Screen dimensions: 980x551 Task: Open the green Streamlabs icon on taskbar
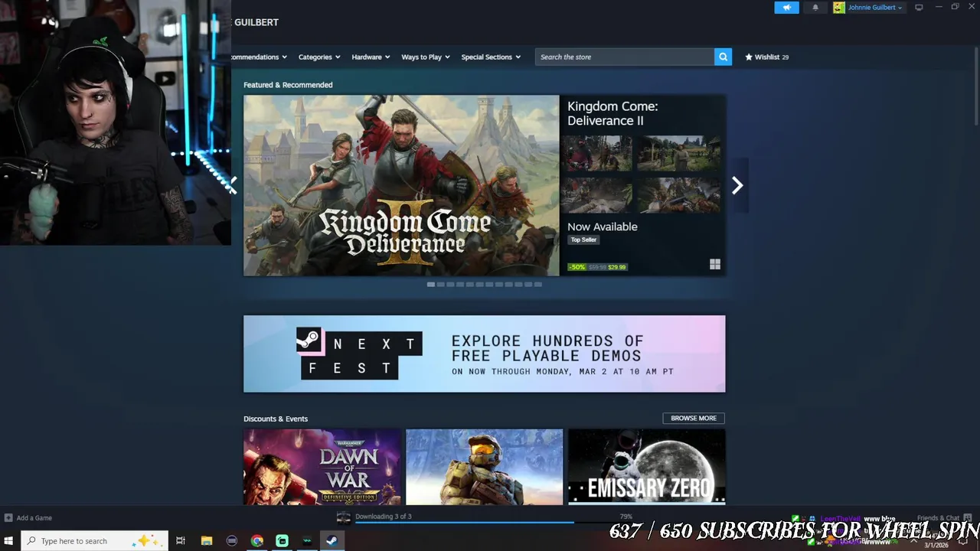[283, 541]
